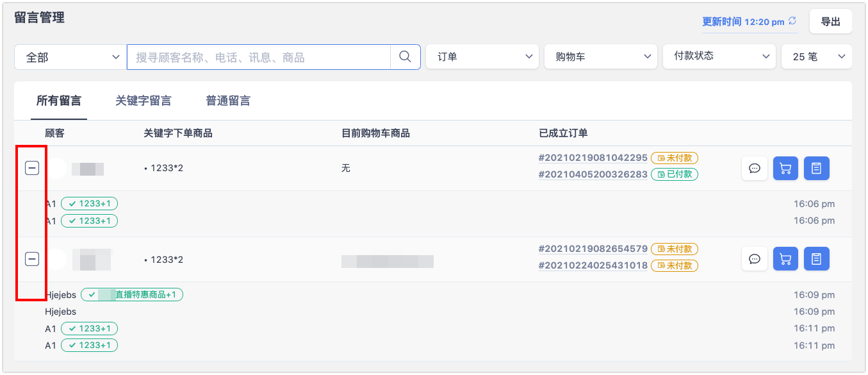Click the 未付款 badge for order #20210219082654579
This screenshot has width=868, height=375.
point(675,249)
